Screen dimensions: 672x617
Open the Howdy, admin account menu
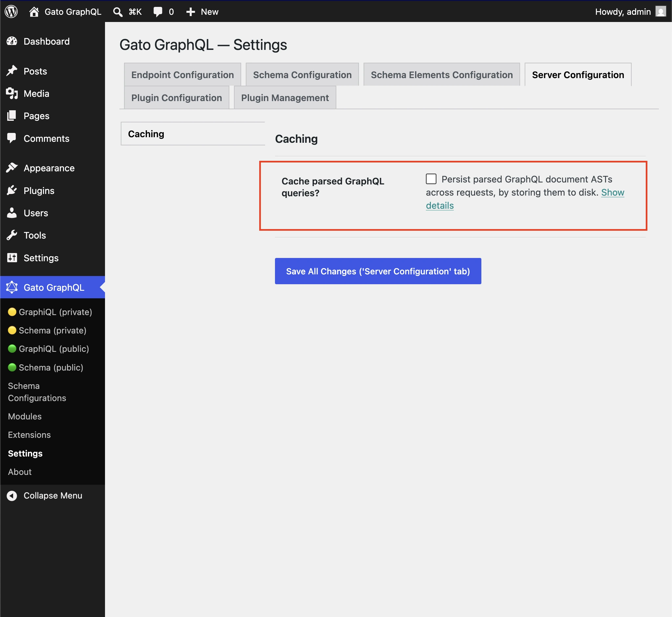pyautogui.click(x=630, y=12)
